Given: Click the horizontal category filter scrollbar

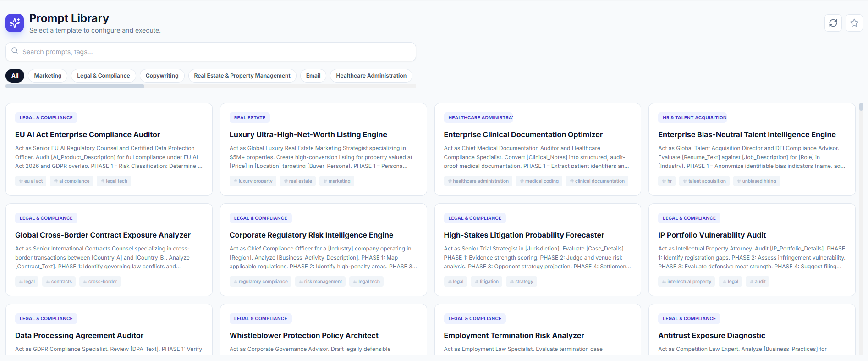Looking at the screenshot, I should [75, 86].
